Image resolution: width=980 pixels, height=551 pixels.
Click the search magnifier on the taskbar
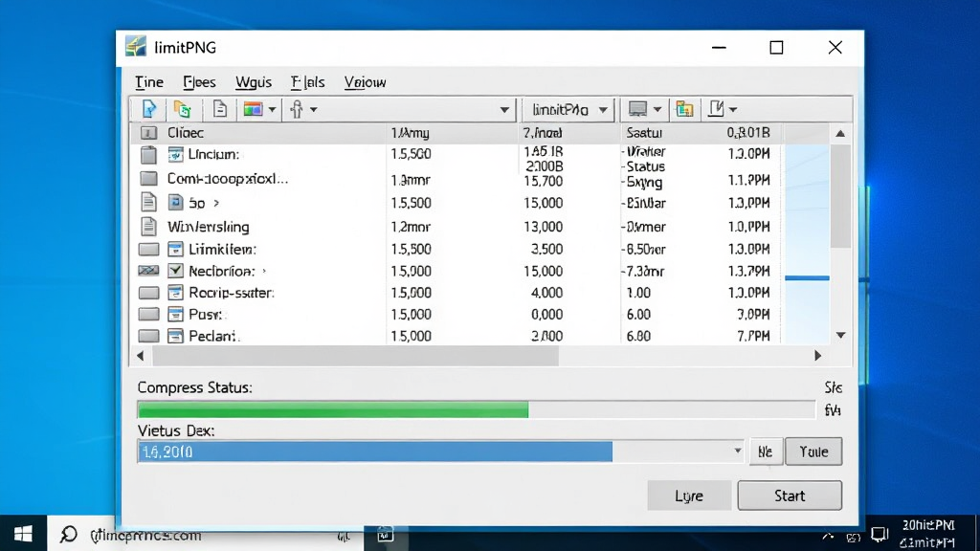click(68, 534)
